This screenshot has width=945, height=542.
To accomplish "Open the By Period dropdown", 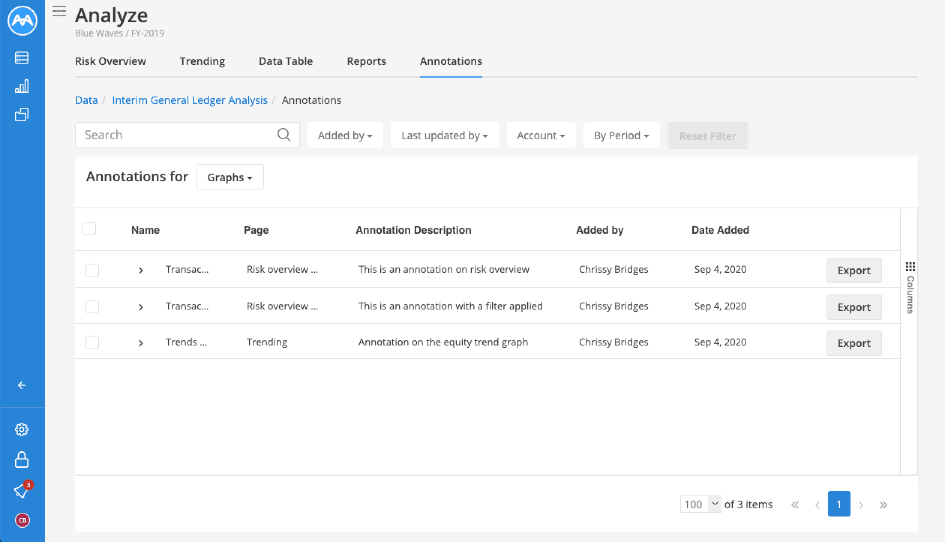I will click(621, 136).
